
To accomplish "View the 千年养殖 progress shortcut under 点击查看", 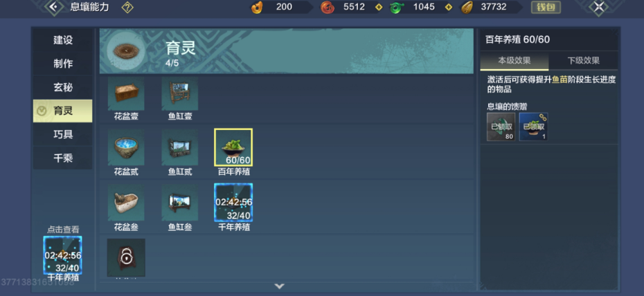I will 62,255.
